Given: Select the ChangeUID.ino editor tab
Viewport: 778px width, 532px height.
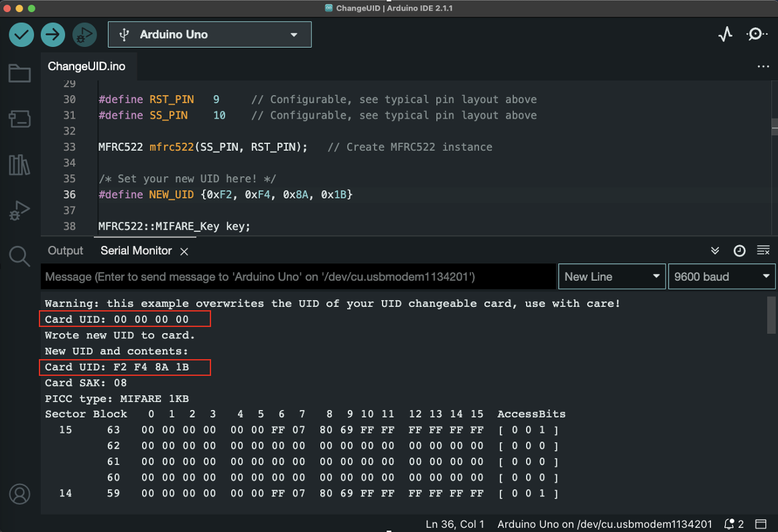Looking at the screenshot, I should pos(86,66).
